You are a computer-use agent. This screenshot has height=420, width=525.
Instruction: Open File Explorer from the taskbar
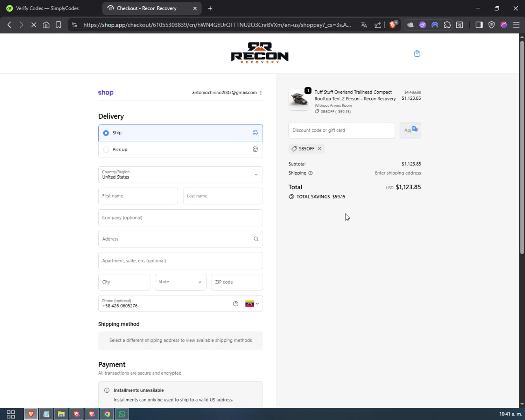point(61,414)
